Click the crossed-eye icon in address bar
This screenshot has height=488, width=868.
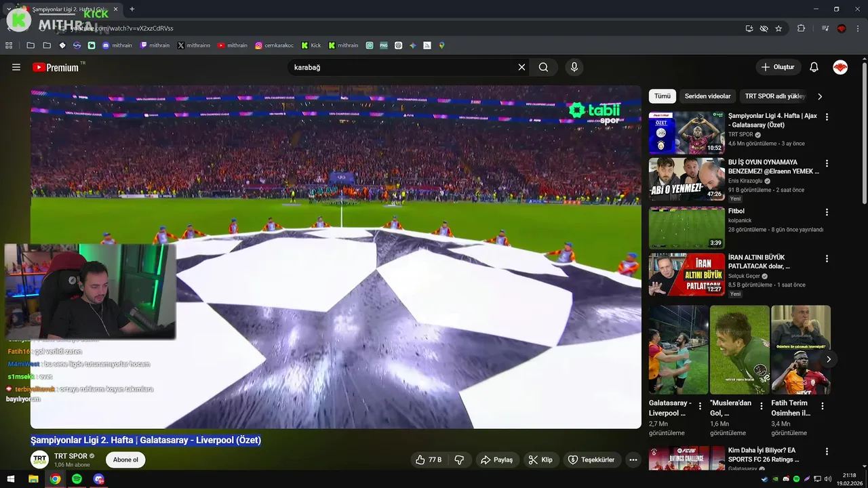pyautogui.click(x=764, y=28)
